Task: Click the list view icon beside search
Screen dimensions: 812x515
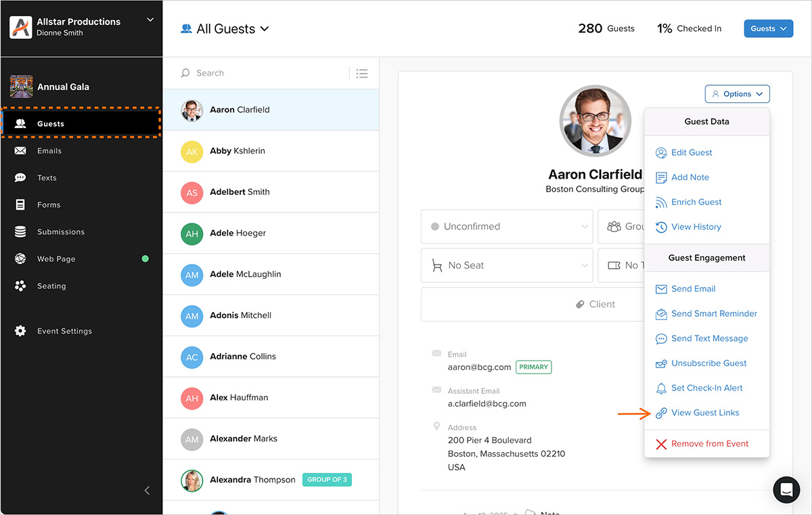Action: pos(362,73)
